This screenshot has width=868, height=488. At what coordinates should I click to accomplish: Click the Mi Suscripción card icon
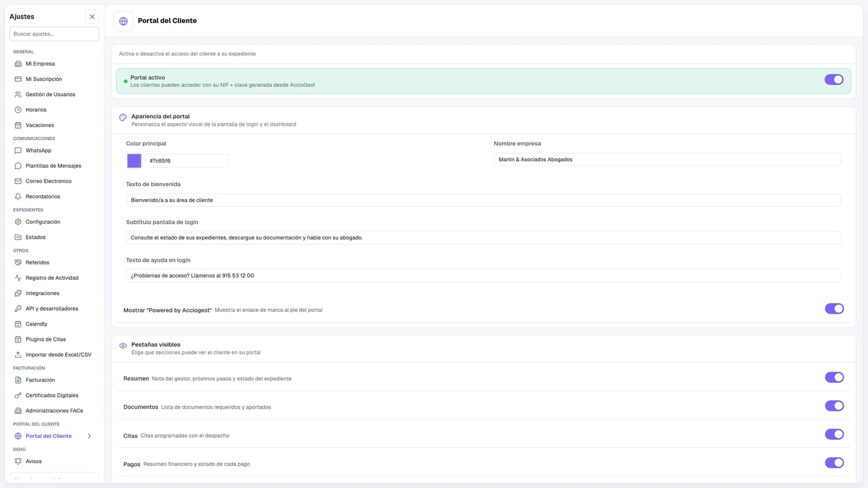18,79
